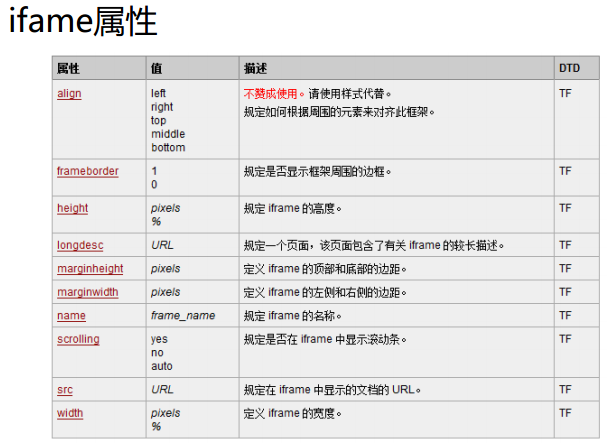The height and width of the screenshot is (443, 613).
Task: Select the 'top' value in align row
Action: tap(159, 121)
